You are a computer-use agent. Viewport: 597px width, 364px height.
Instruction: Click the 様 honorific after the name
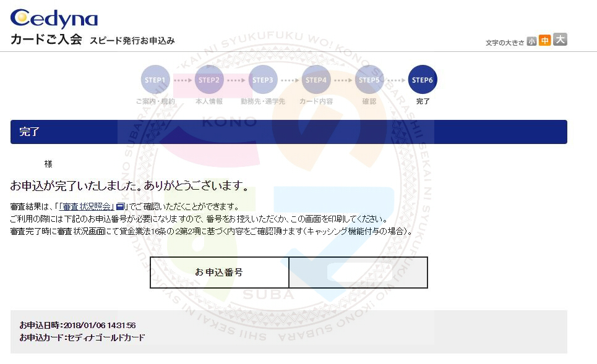pyautogui.click(x=48, y=164)
